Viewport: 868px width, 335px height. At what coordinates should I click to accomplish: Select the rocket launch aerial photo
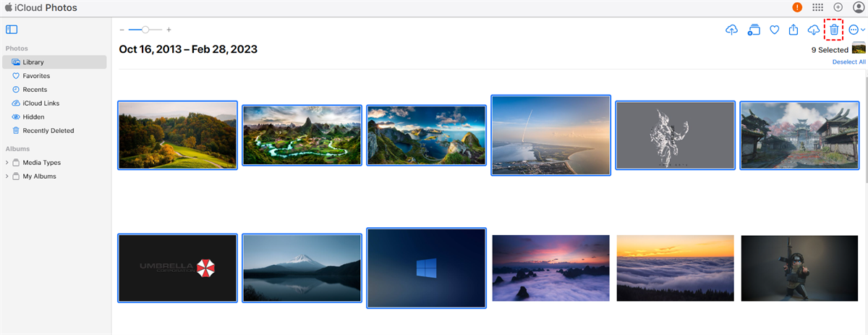(x=551, y=135)
